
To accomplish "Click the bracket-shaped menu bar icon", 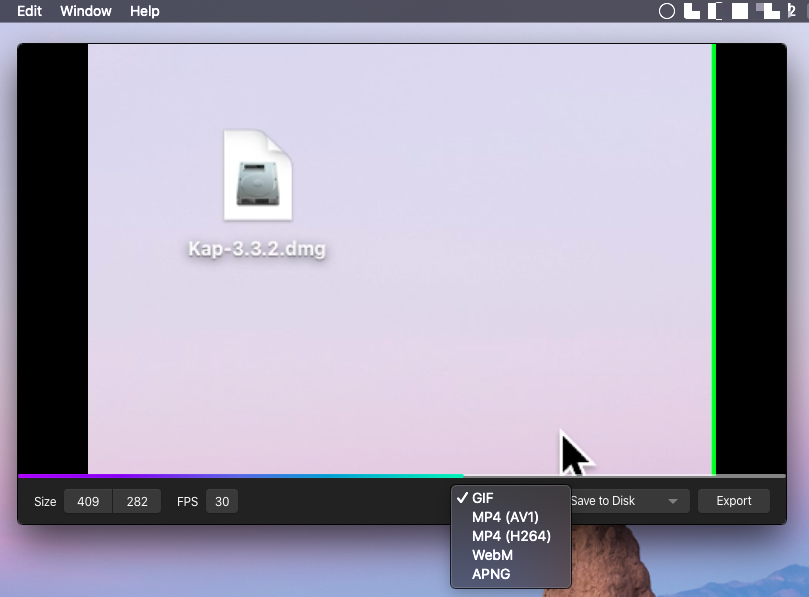I will click(x=715, y=12).
